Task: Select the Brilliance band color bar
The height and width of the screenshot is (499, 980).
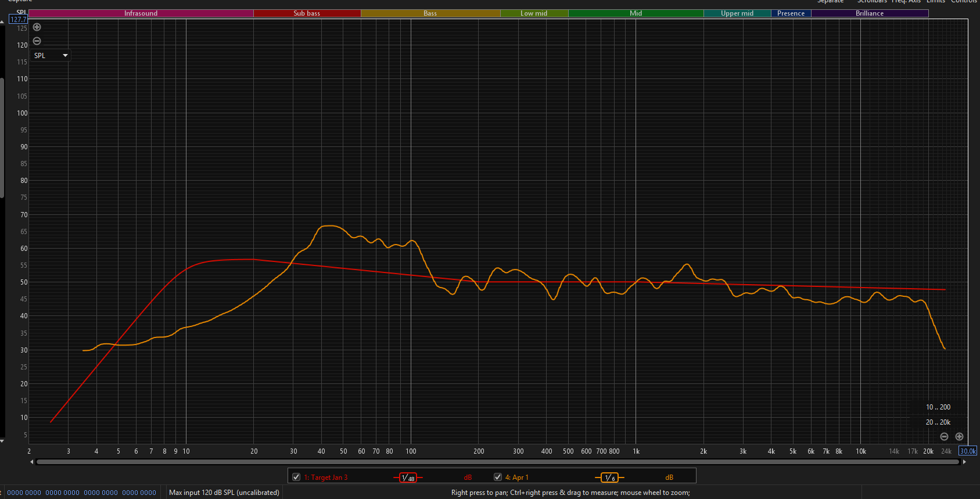Action: coord(869,13)
